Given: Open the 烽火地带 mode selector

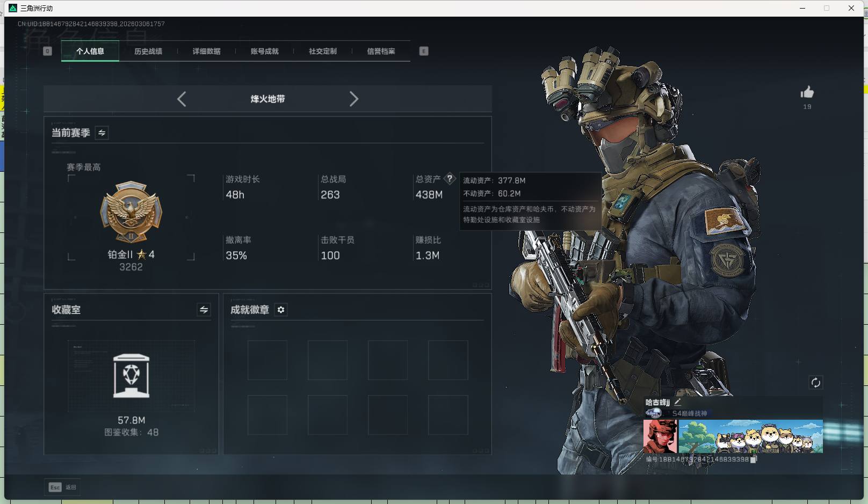Looking at the screenshot, I should point(267,99).
